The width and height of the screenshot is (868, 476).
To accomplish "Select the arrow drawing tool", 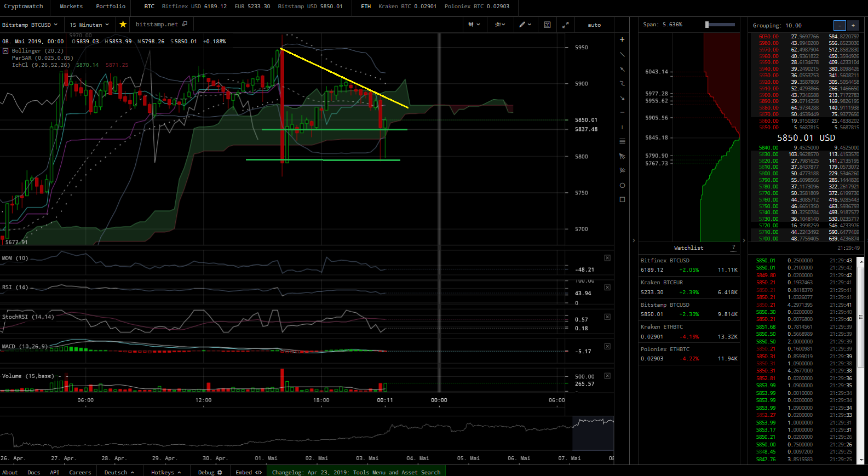I will 622,98.
